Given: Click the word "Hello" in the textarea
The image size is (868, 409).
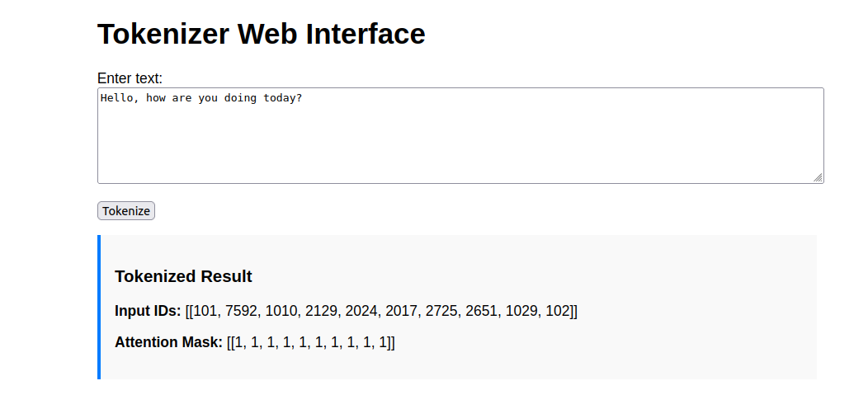Looking at the screenshot, I should click(116, 98).
